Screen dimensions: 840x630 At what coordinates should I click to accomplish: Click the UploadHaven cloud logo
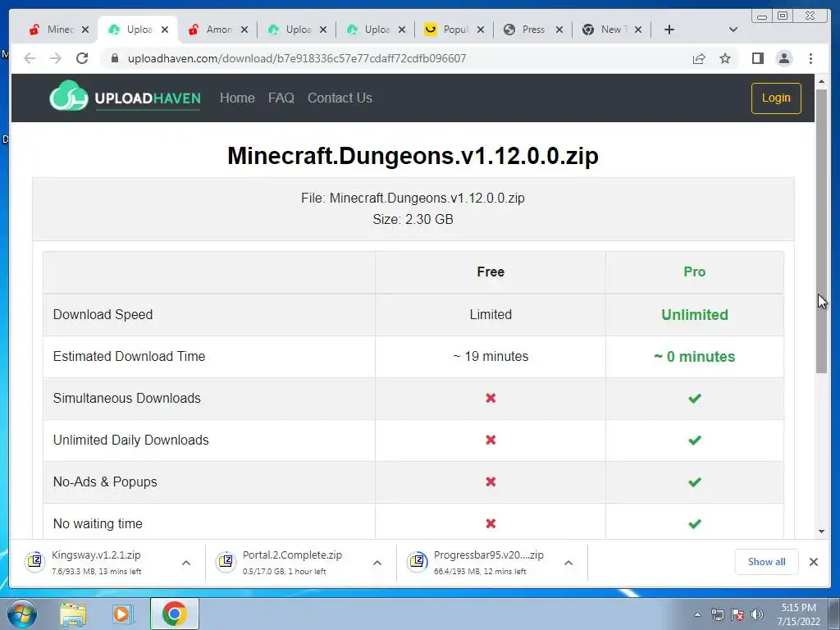(69, 97)
